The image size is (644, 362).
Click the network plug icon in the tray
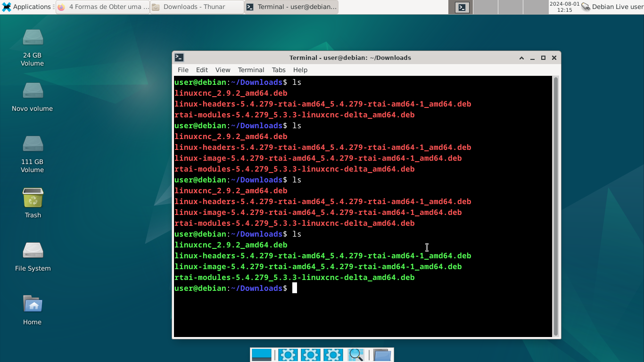586,7
